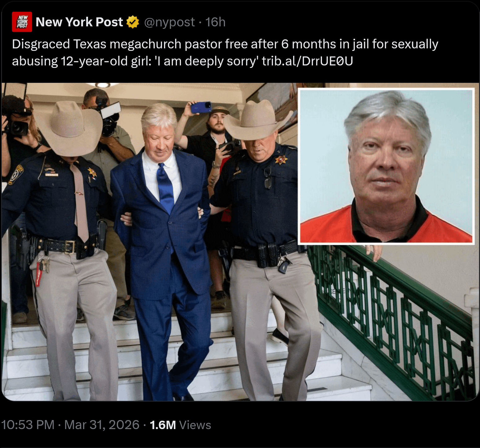Click the Mar 31, 2026 date

pyautogui.click(x=102, y=425)
